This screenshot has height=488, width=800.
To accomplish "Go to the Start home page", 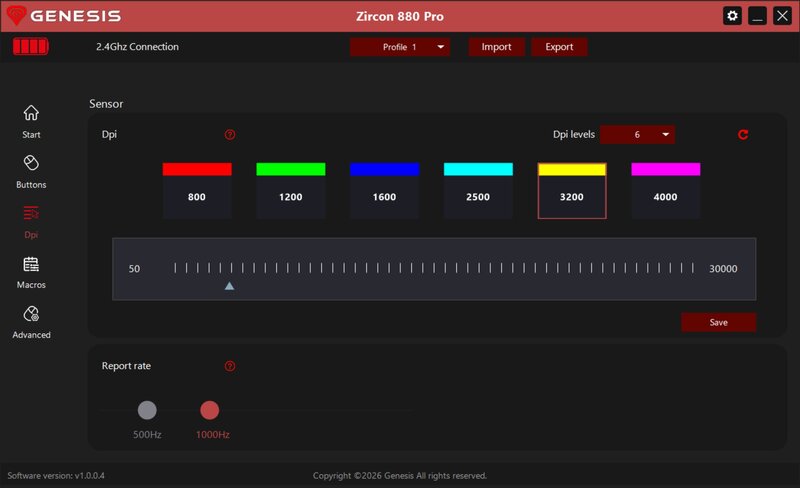I will point(31,121).
